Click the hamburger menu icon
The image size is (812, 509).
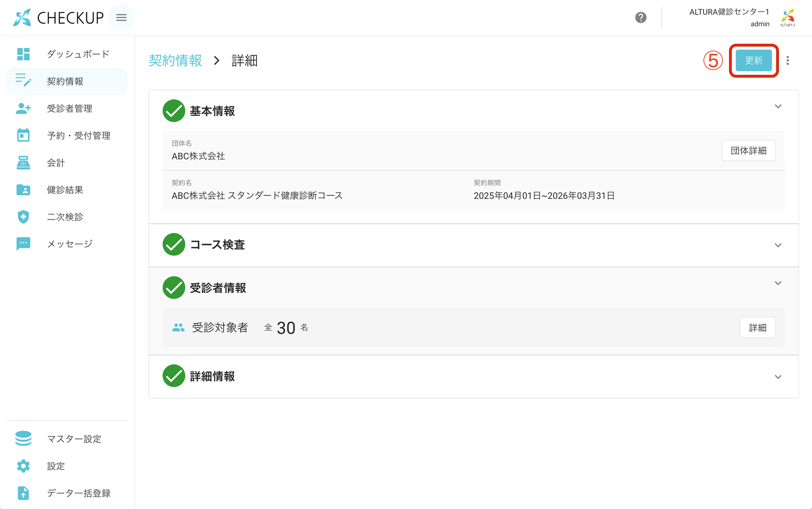tap(121, 17)
